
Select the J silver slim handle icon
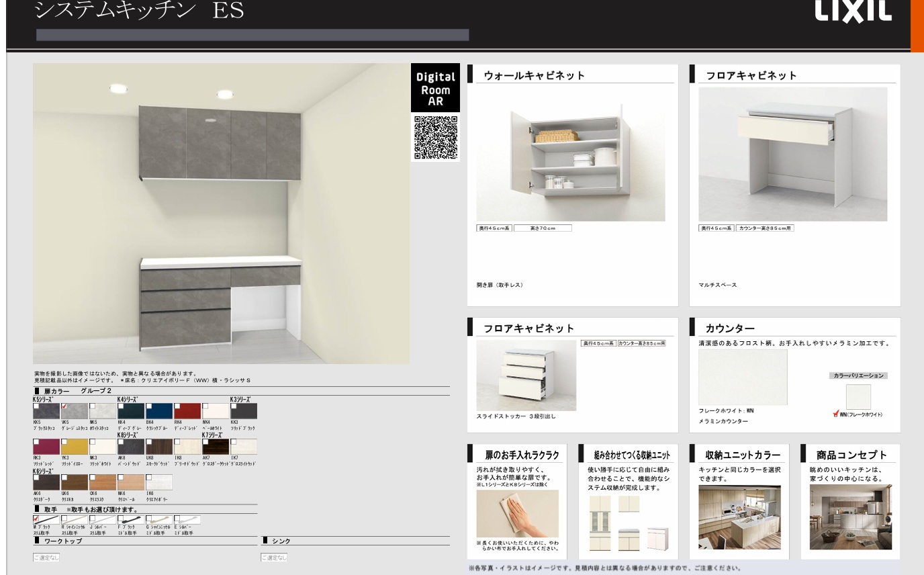103,520
